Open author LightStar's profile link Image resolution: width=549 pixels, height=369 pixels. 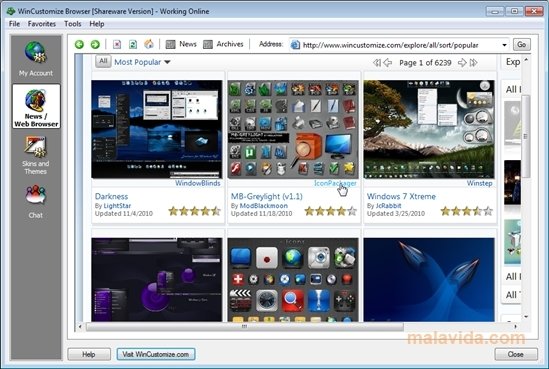(117, 206)
